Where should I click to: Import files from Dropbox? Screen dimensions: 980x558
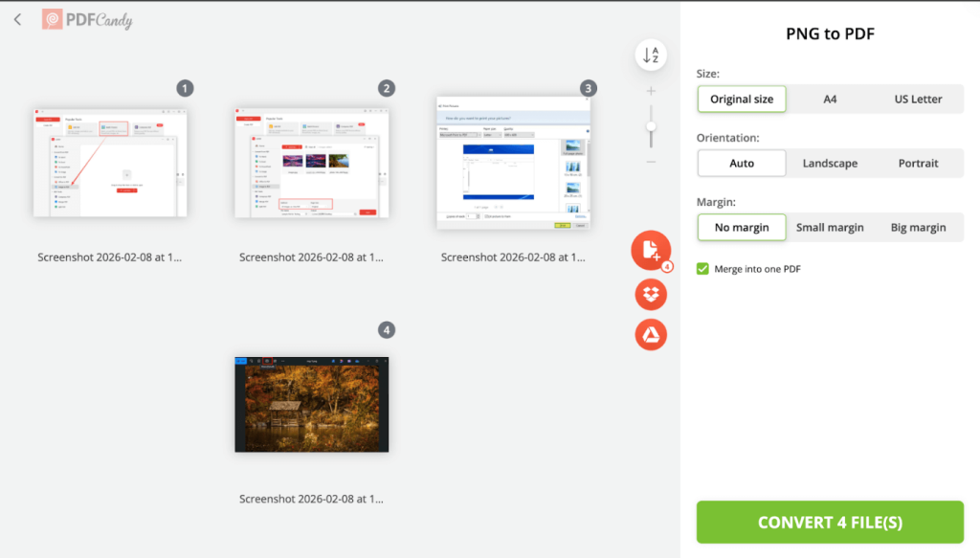[x=651, y=294]
